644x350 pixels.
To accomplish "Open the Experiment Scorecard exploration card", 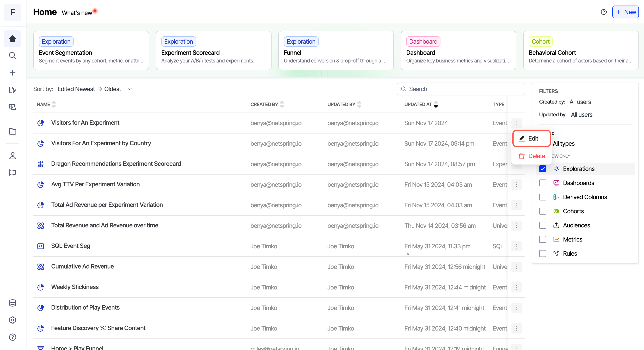I will tap(214, 50).
